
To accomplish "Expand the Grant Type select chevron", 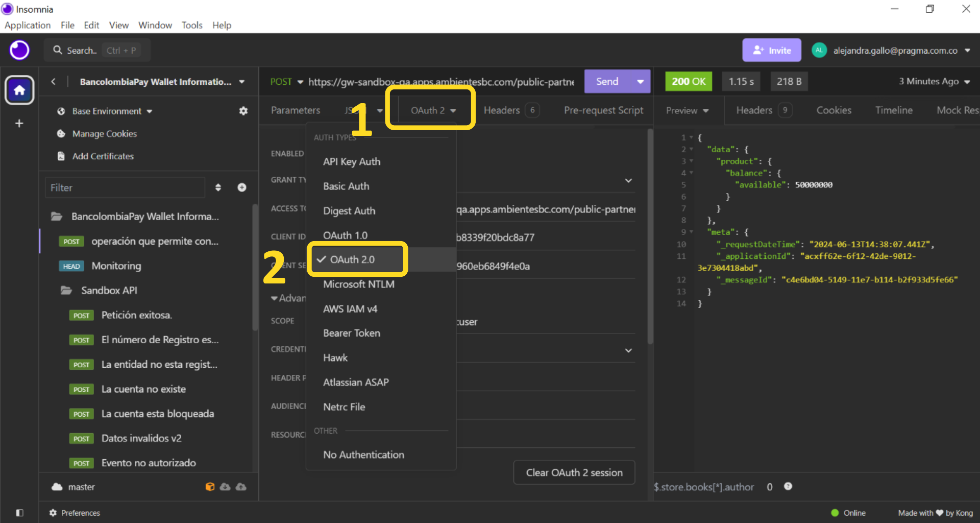I will (628, 180).
